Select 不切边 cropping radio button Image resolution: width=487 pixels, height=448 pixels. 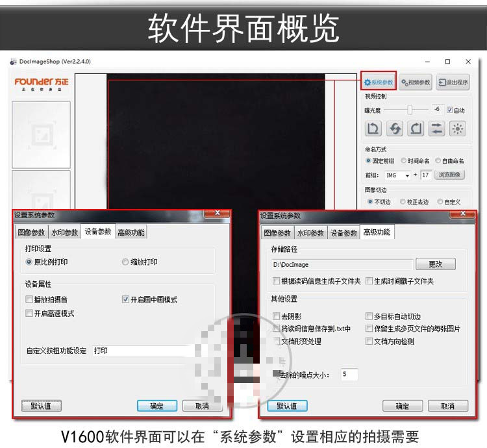click(x=370, y=201)
